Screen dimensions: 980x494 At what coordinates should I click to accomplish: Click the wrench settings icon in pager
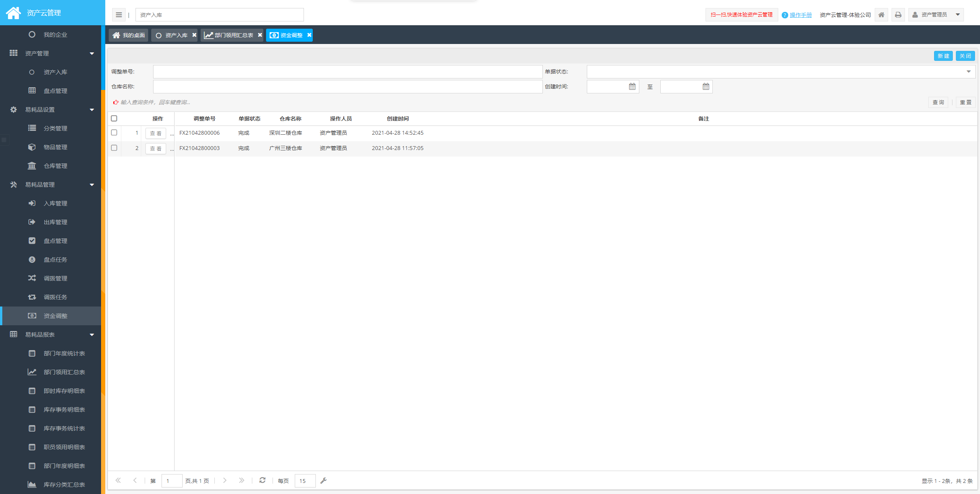point(323,481)
